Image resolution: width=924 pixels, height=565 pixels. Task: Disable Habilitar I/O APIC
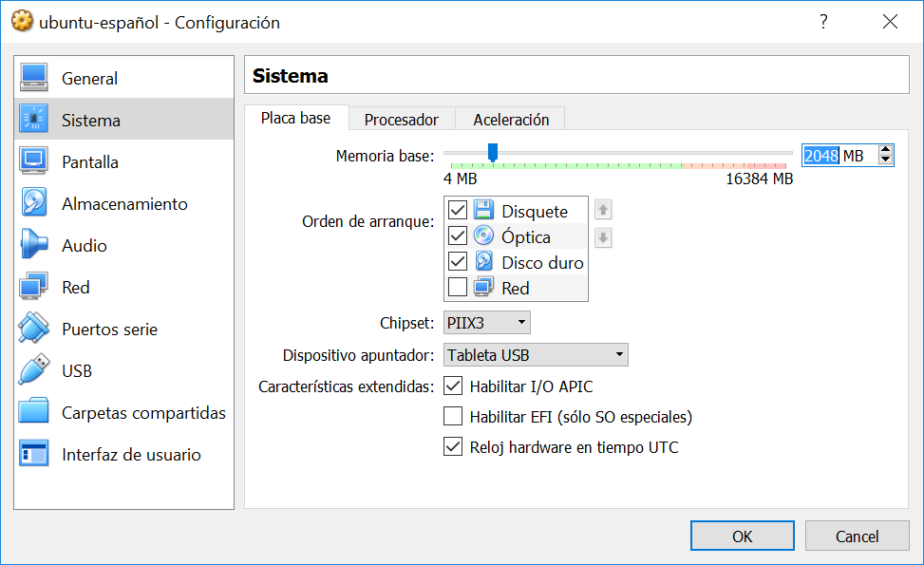[x=453, y=386]
